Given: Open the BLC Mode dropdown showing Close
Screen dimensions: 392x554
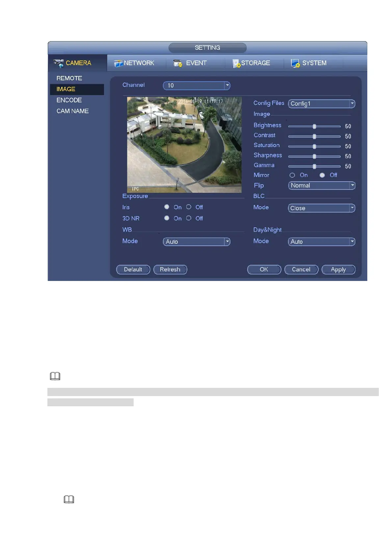Looking at the screenshot, I should (x=322, y=208).
